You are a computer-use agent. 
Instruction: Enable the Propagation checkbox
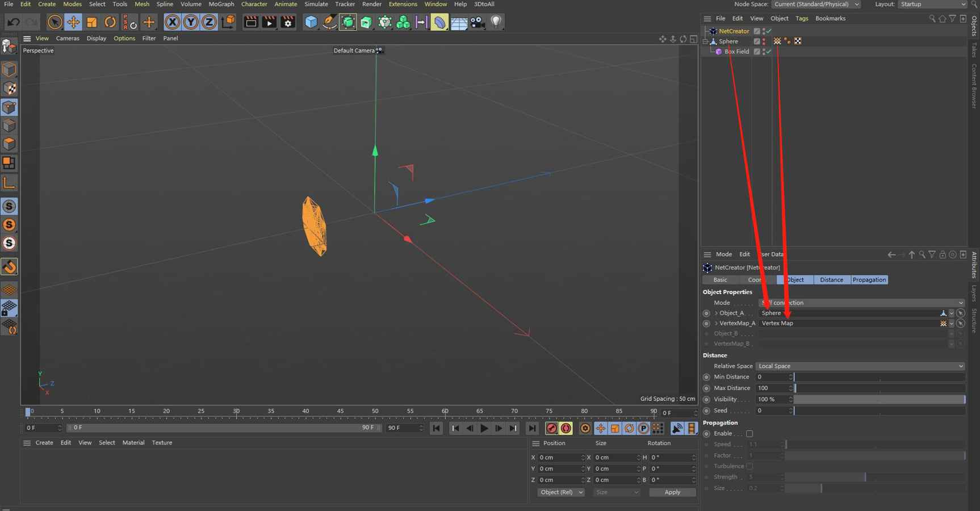[x=749, y=434]
